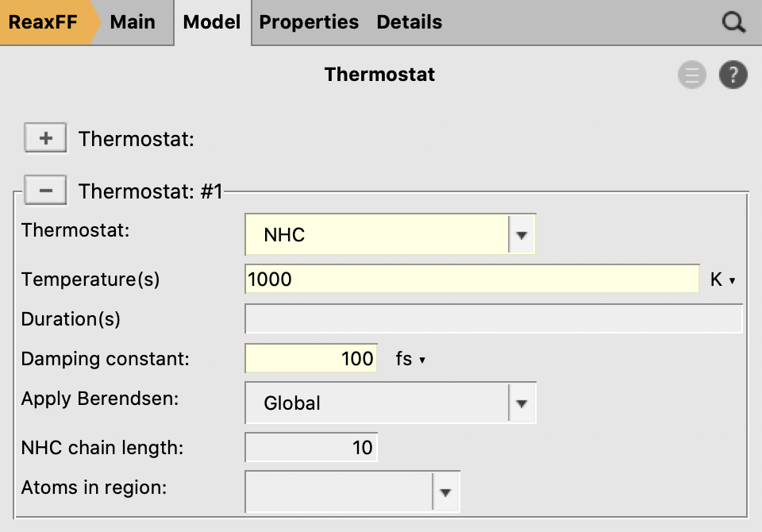
Task: Switch to the Properties tab
Action: [x=309, y=22]
